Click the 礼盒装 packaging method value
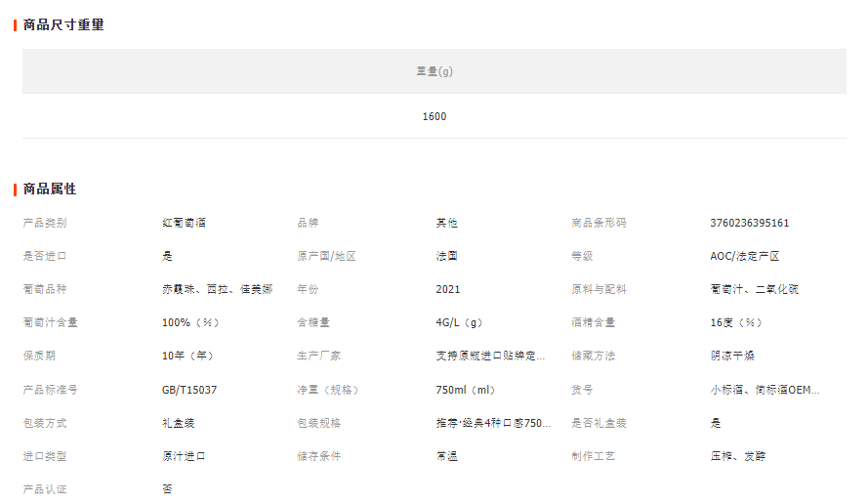 coord(178,423)
